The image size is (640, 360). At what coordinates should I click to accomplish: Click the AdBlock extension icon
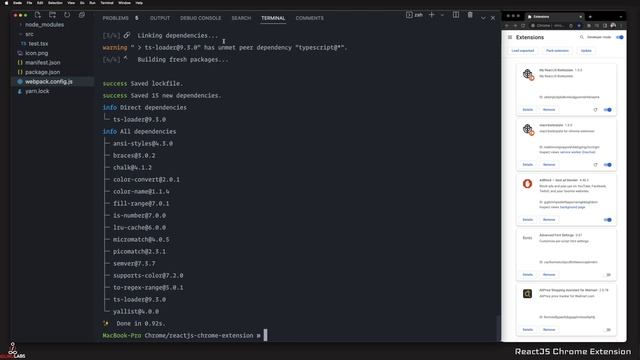point(527,184)
